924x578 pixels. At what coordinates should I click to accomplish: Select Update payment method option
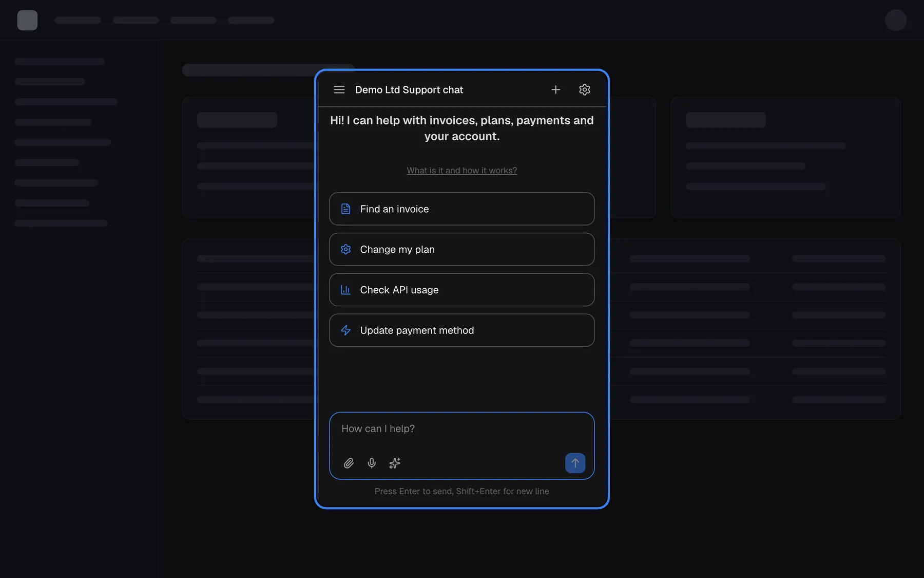click(x=461, y=330)
